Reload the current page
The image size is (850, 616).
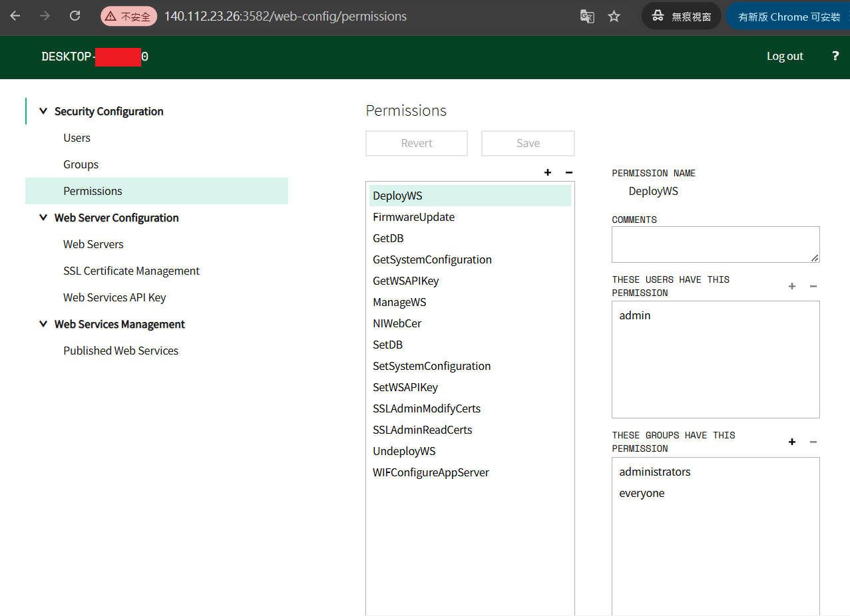pos(75,16)
